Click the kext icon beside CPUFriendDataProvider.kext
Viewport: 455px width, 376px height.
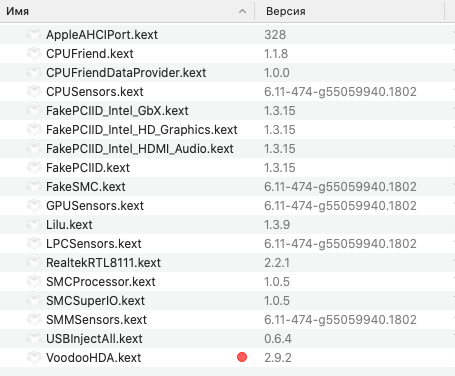coord(34,72)
